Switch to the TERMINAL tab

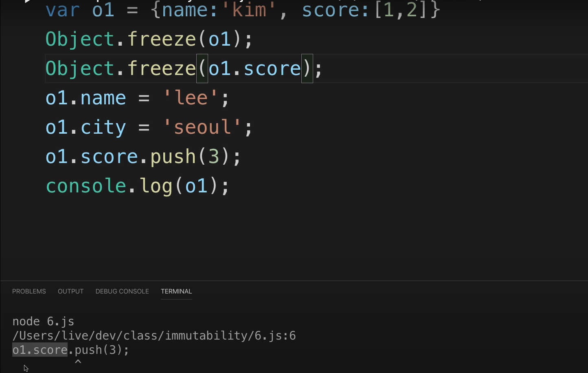tap(176, 291)
